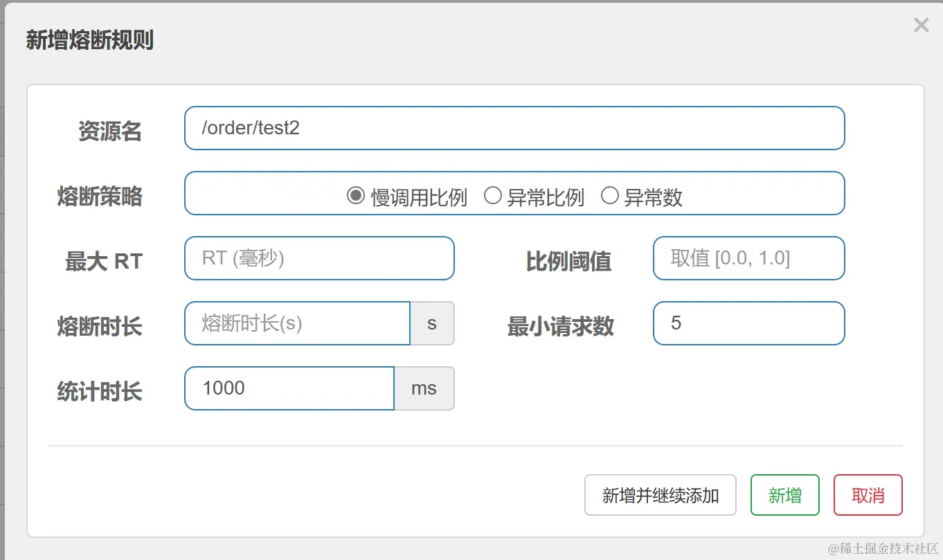The width and height of the screenshot is (943, 560).
Task: Click the 资源名 field containing /order/test2
Action: pos(514,128)
